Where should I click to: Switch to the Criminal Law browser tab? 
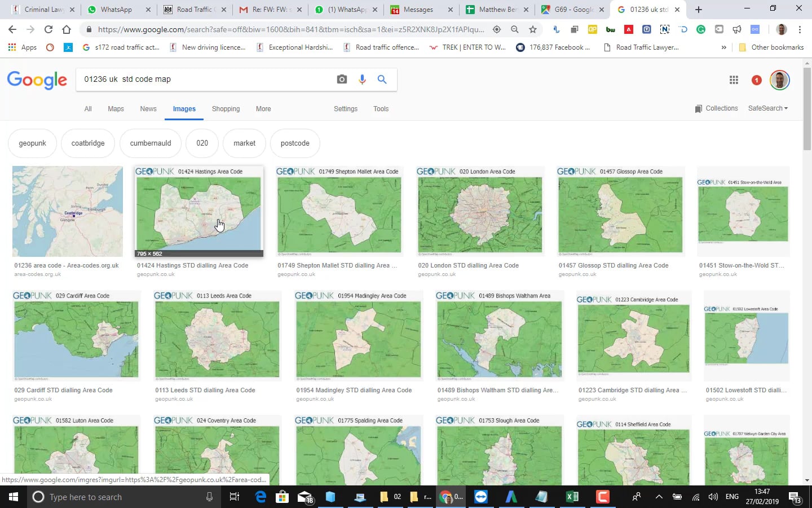44,10
